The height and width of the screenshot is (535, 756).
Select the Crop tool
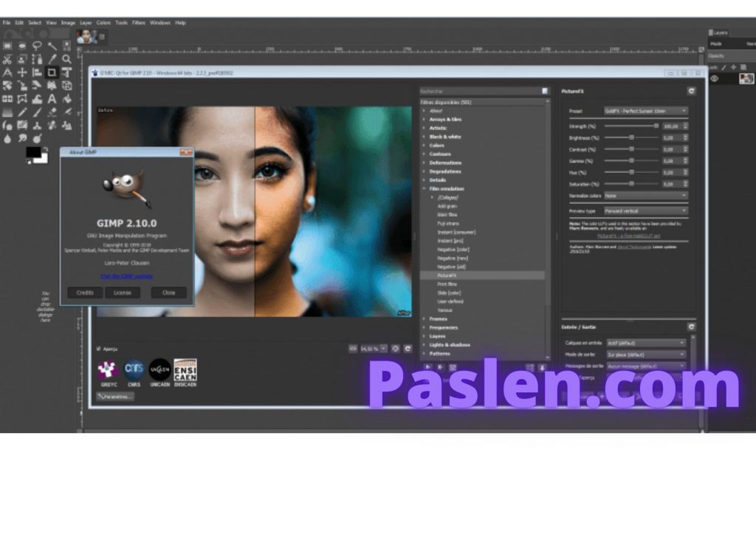(x=52, y=72)
